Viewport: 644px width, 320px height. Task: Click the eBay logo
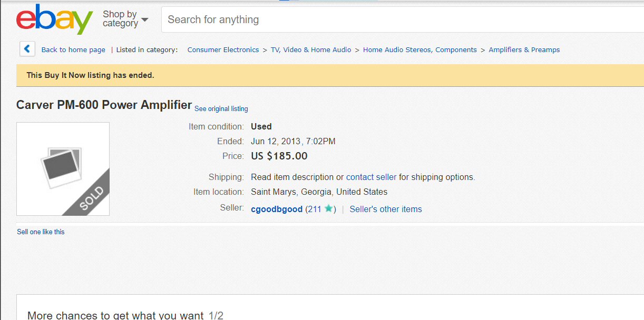(x=54, y=19)
